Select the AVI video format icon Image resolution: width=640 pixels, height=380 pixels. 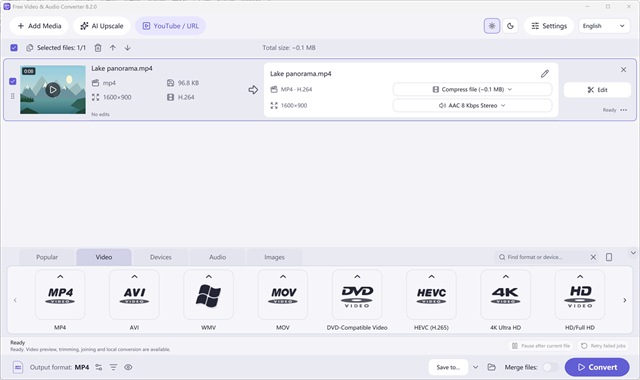point(134,296)
